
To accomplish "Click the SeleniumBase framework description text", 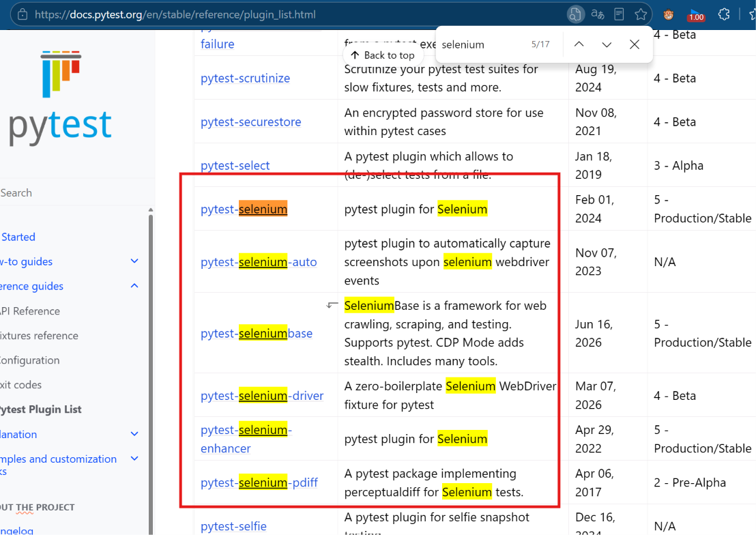I will coord(446,333).
